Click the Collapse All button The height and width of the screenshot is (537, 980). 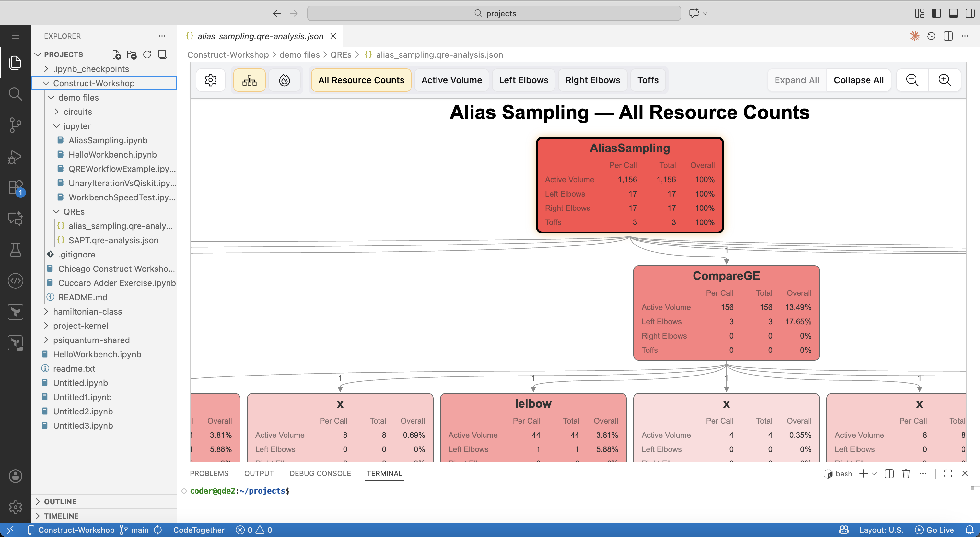point(859,80)
